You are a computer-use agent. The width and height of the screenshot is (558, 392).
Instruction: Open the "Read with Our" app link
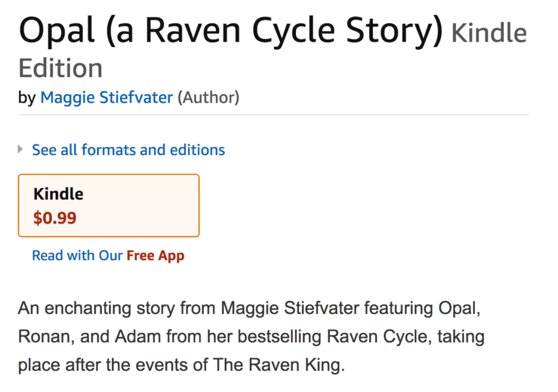point(77,256)
